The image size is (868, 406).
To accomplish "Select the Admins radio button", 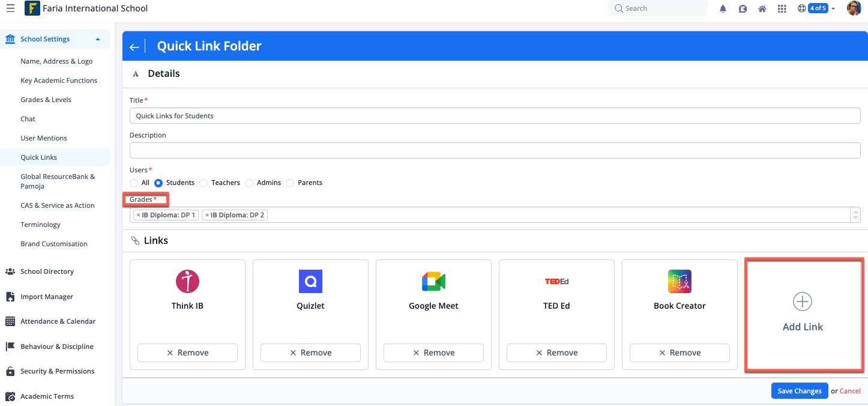I will [249, 183].
